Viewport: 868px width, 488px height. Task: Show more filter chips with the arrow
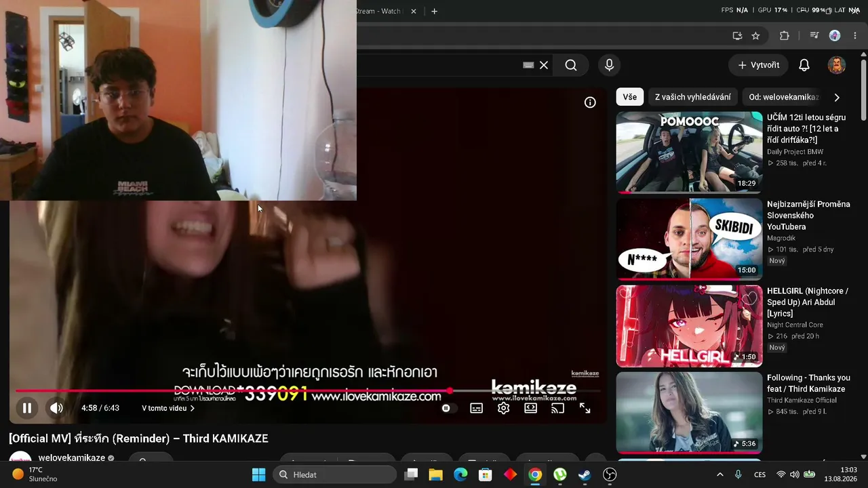(837, 97)
